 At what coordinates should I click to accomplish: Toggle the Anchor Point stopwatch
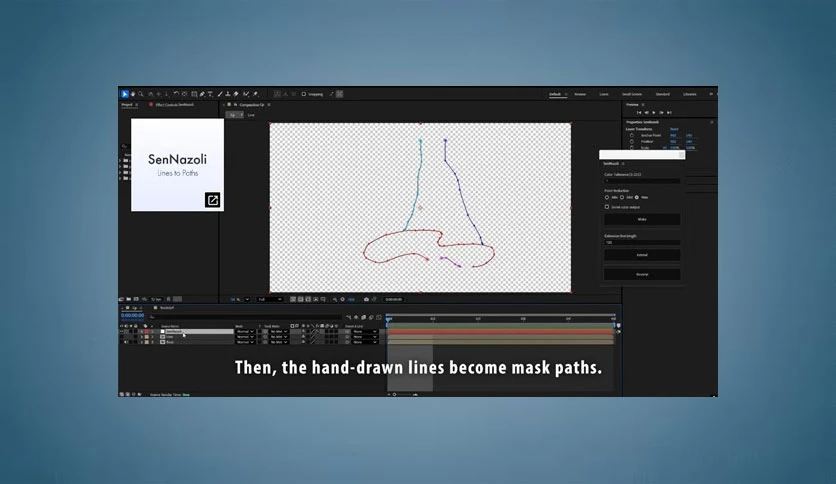pyautogui.click(x=632, y=135)
